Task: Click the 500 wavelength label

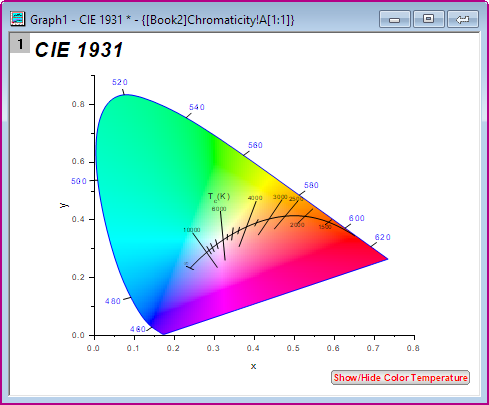Action: click(x=79, y=181)
